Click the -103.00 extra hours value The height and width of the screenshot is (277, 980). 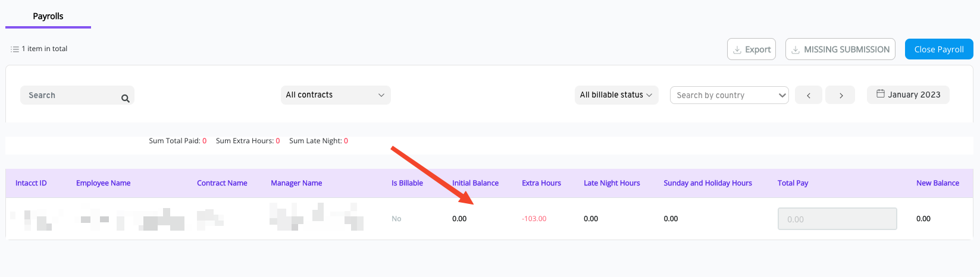pos(534,219)
